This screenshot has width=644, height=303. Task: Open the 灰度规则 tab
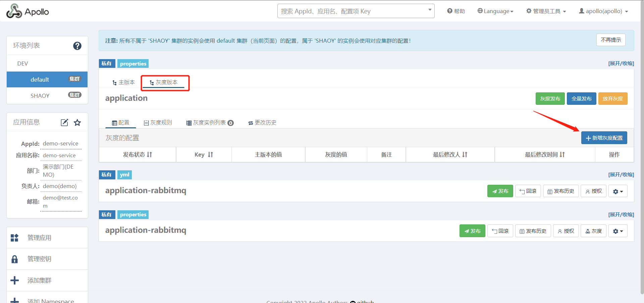pos(158,123)
